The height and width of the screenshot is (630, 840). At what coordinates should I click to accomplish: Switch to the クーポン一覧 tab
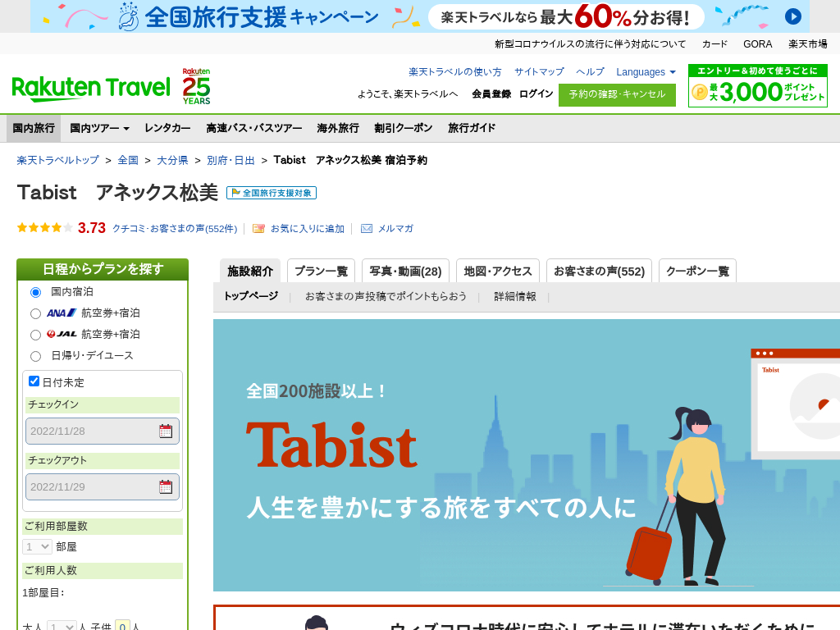point(697,271)
